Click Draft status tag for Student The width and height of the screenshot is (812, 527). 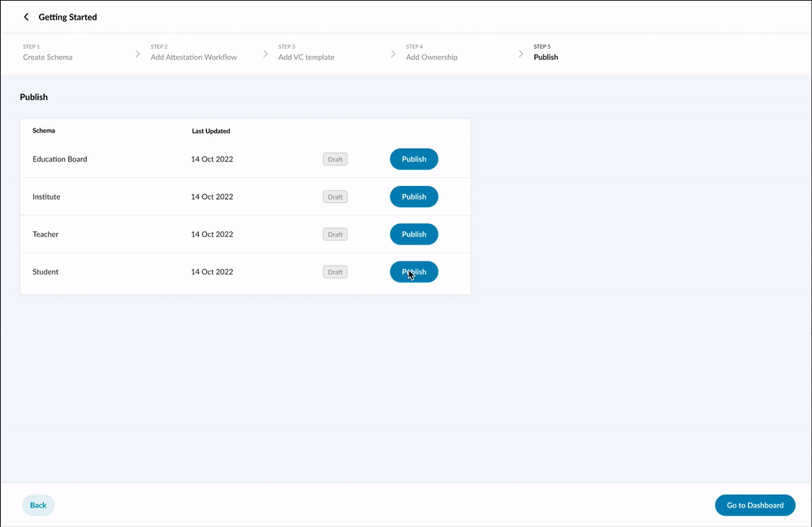point(335,272)
